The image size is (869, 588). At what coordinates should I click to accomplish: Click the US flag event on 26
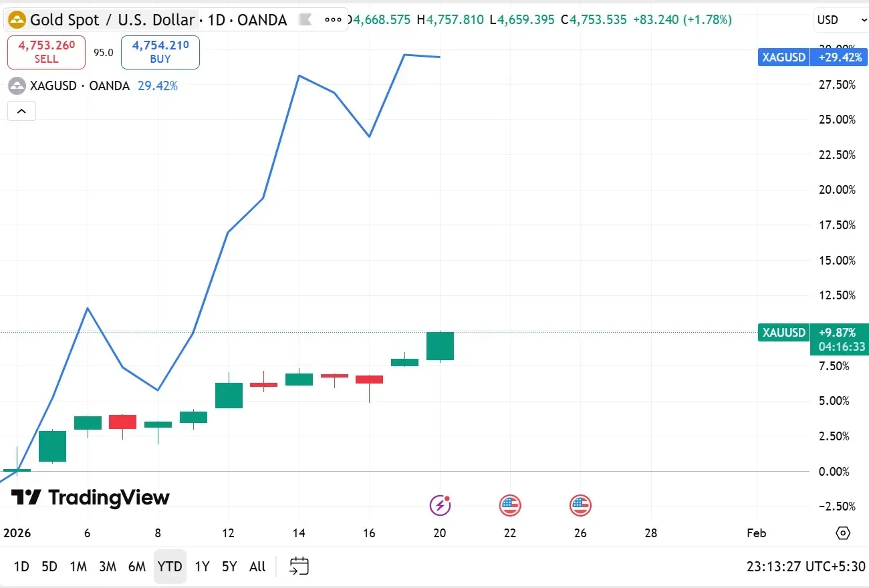pos(580,506)
